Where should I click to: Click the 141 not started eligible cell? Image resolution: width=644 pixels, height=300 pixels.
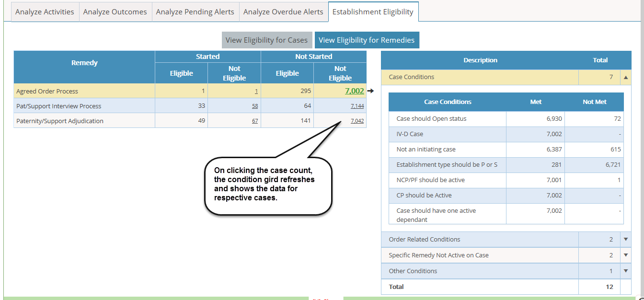287,121
